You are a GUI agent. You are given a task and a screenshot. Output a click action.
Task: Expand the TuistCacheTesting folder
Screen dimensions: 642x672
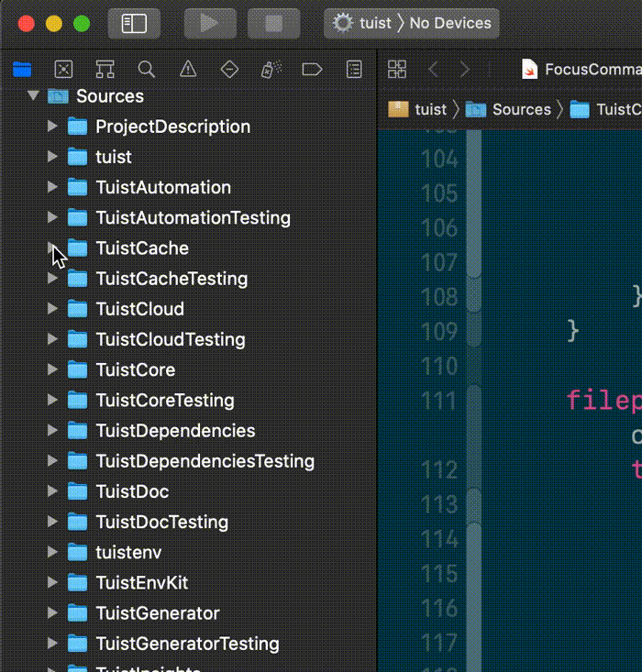pyautogui.click(x=52, y=278)
